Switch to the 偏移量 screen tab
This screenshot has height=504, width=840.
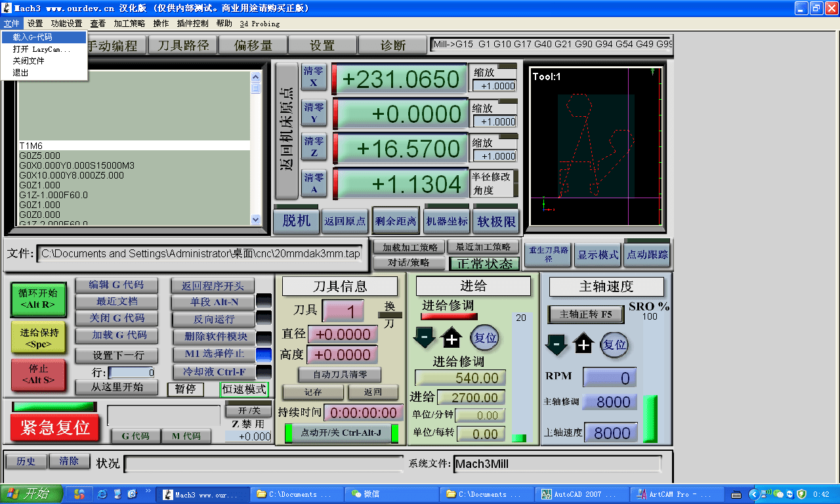click(253, 45)
